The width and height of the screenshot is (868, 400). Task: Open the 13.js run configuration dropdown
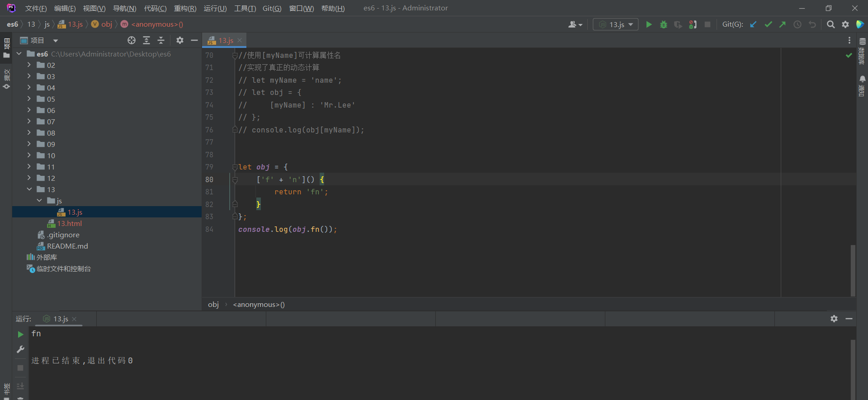616,24
